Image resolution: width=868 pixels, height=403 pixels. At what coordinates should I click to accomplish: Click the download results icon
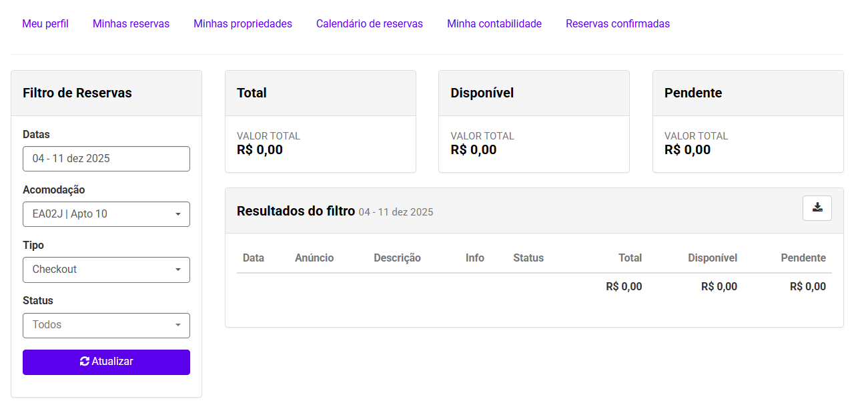pos(817,208)
